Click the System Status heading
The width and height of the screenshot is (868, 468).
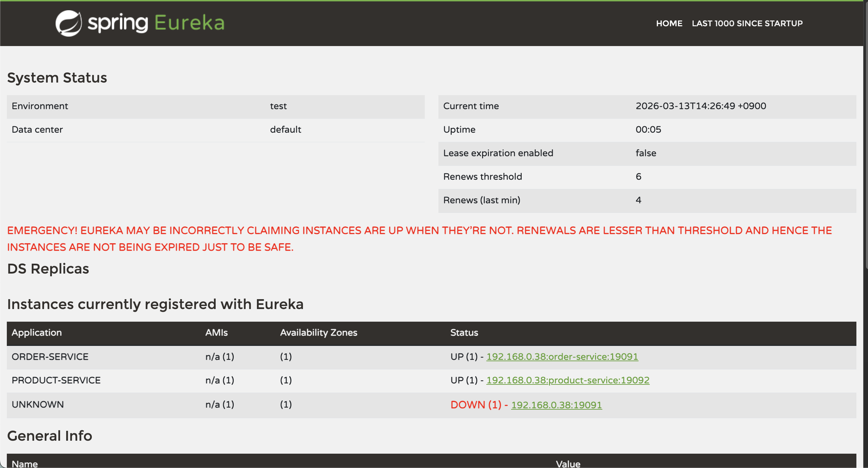(57, 78)
